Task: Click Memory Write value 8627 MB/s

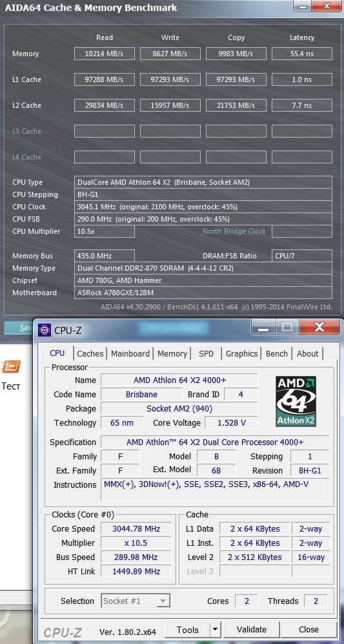Action: [x=170, y=54]
